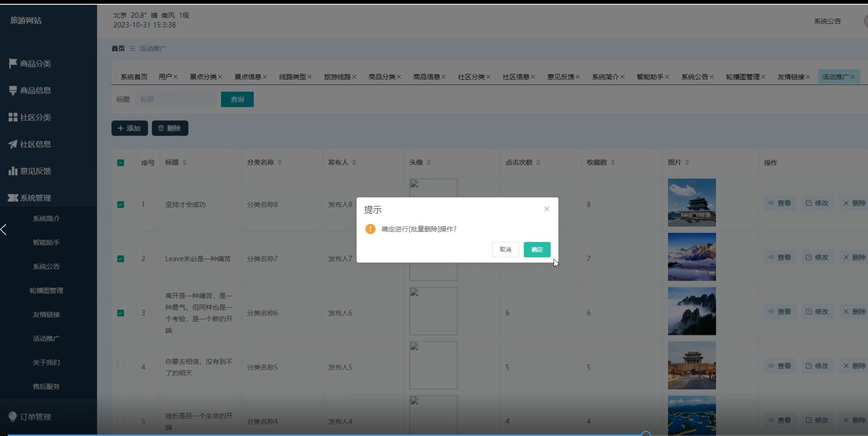Enable the checkbox for row 4
Image resolution: width=868 pixels, height=436 pixels.
(x=121, y=367)
